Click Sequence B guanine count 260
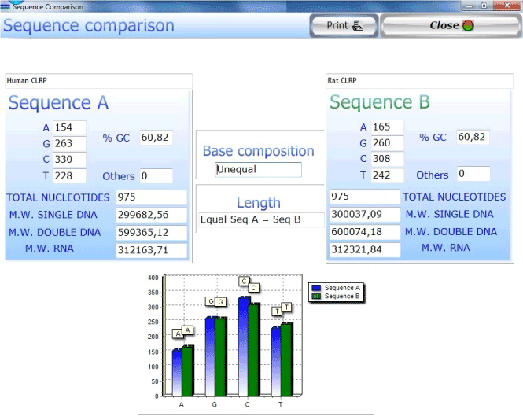 [387, 143]
